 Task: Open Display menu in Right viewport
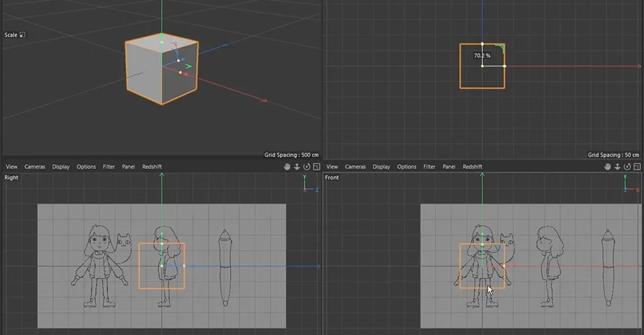tap(61, 166)
